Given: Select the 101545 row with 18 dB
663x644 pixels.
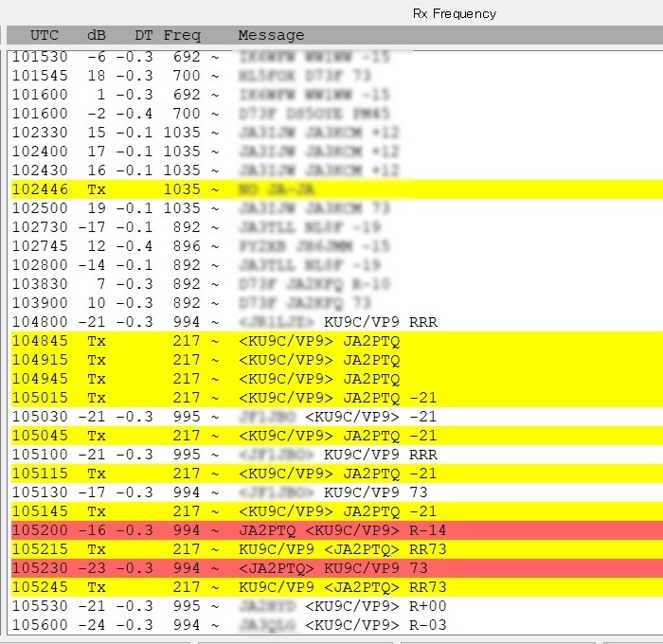Looking at the screenshot, I should tap(336, 76).
